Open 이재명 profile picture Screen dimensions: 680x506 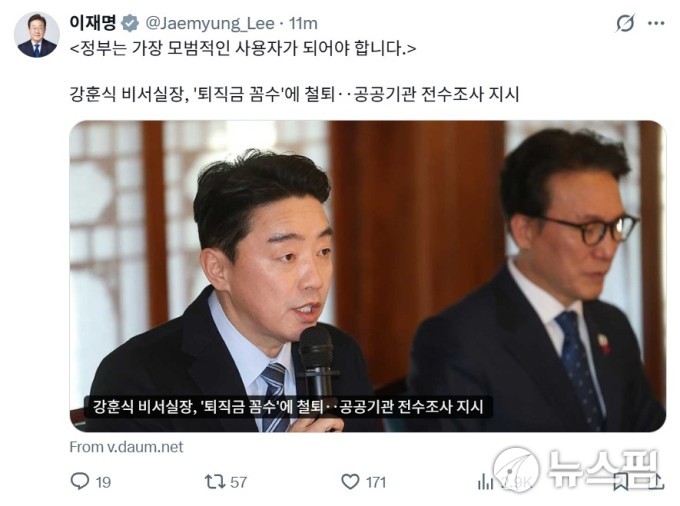click(36, 35)
